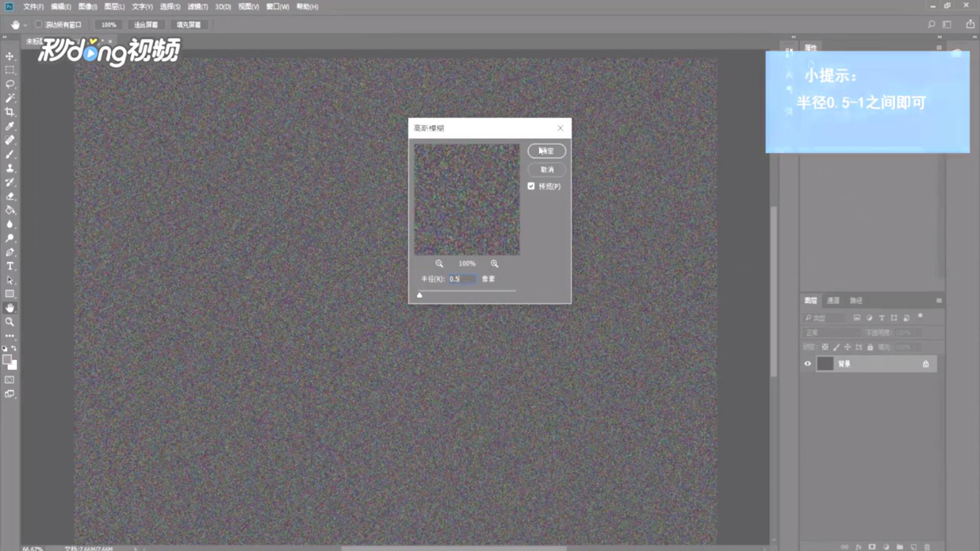Select the Eyedropper tool
The height and width of the screenshot is (551, 980).
(x=10, y=126)
